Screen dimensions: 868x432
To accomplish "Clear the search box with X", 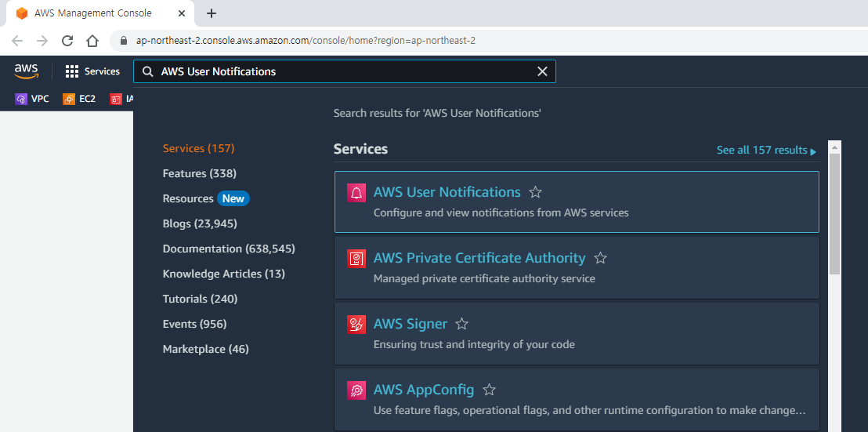I will pyautogui.click(x=542, y=71).
